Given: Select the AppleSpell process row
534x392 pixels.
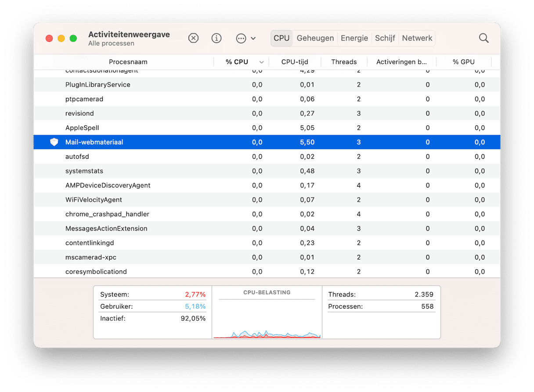Looking at the screenshot, I should pyautogui.click(x=176, y=128).
